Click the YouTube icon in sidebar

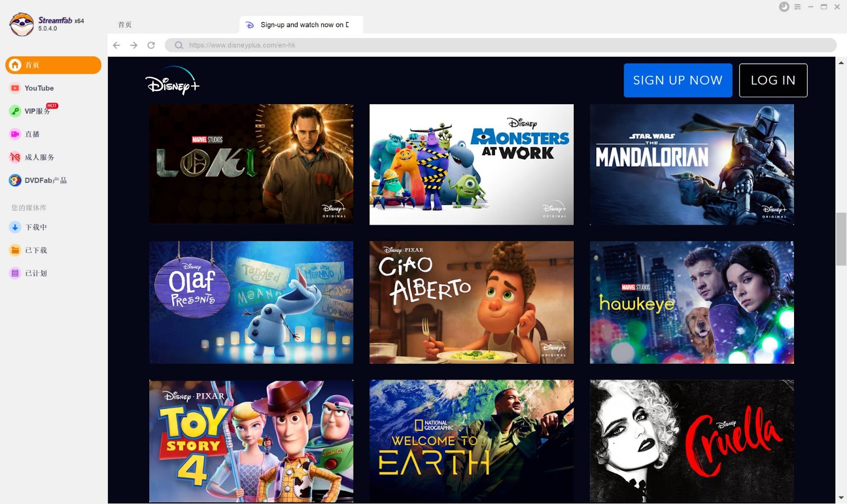[15, 88]
